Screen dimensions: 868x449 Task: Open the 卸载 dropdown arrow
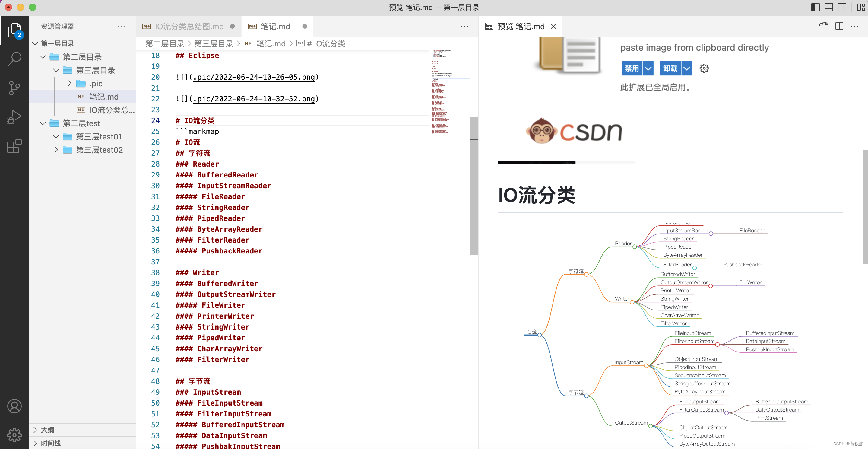pos(687,68)
